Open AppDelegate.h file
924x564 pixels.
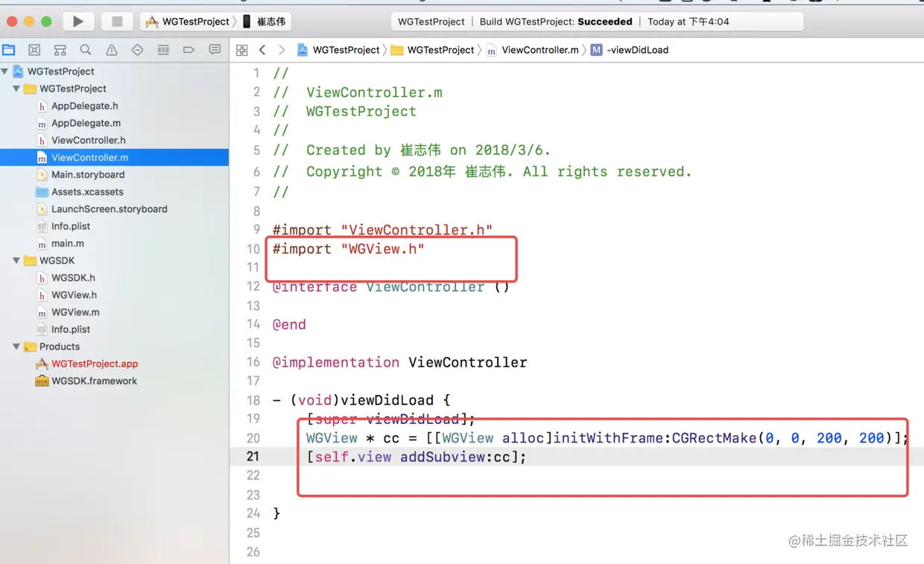click(84, 106)
